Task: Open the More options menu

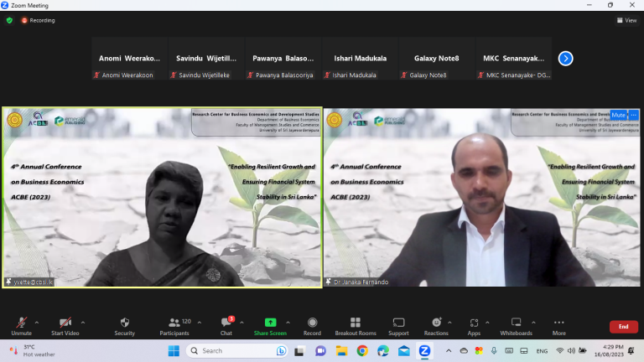Action: click(558, 325)
